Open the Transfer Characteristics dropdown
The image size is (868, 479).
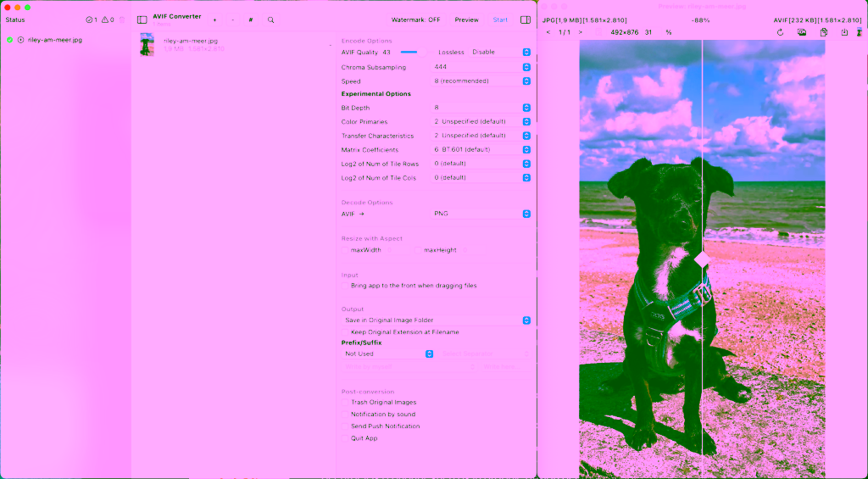(x=481, y=136)
